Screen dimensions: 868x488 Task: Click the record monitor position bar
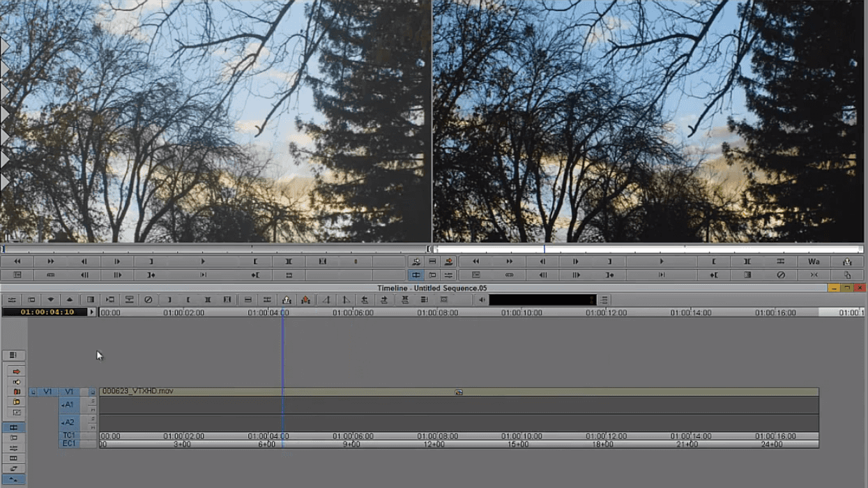649,248
